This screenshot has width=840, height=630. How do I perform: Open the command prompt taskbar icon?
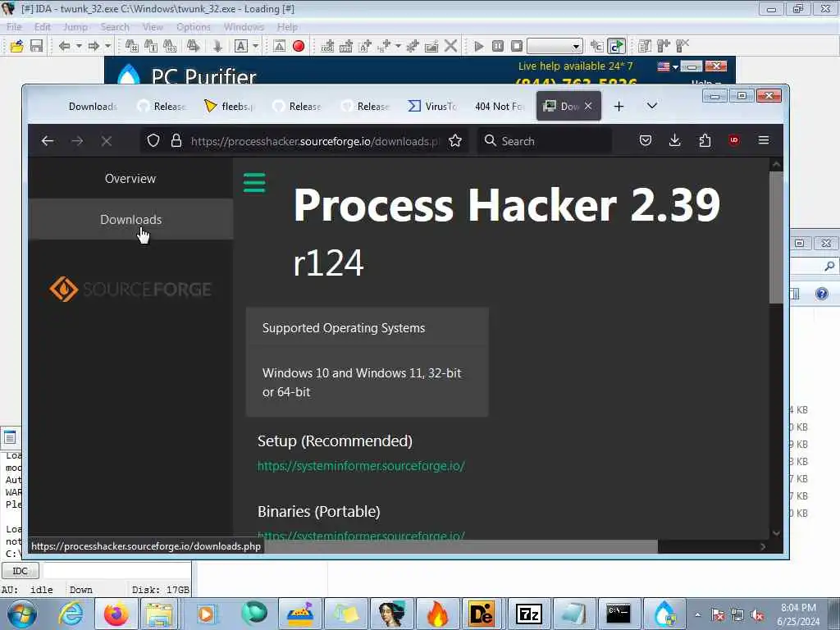point(619,614)
